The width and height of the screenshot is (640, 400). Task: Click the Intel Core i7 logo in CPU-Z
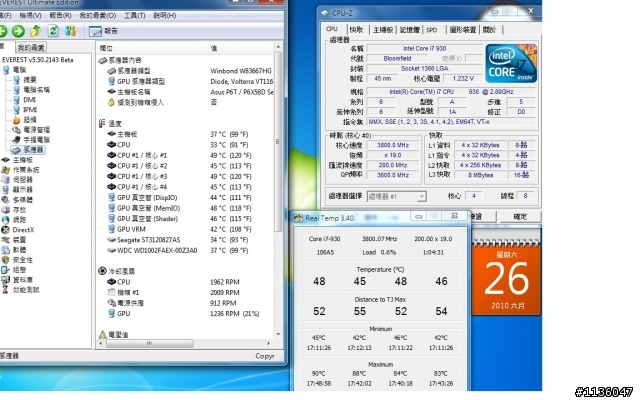511,64
